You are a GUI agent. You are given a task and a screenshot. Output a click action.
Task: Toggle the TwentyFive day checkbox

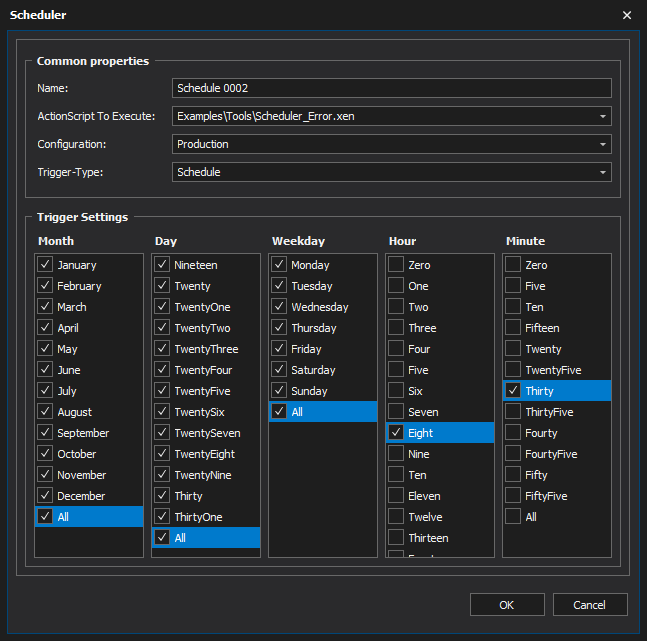tap(162, 390)
